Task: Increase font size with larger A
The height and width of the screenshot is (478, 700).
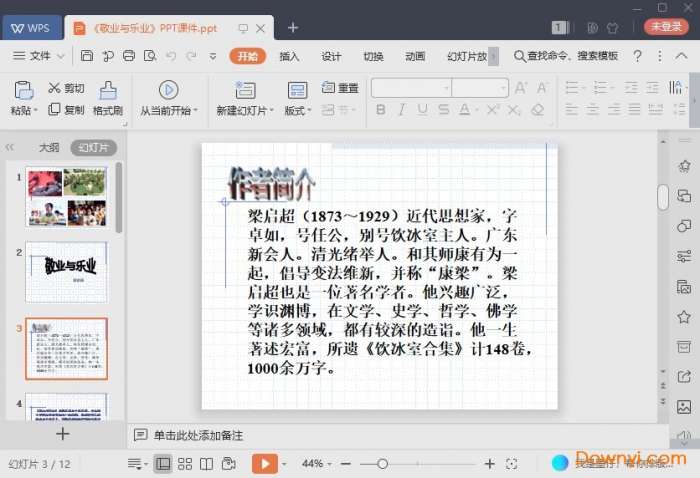Action: pos(521,88)
